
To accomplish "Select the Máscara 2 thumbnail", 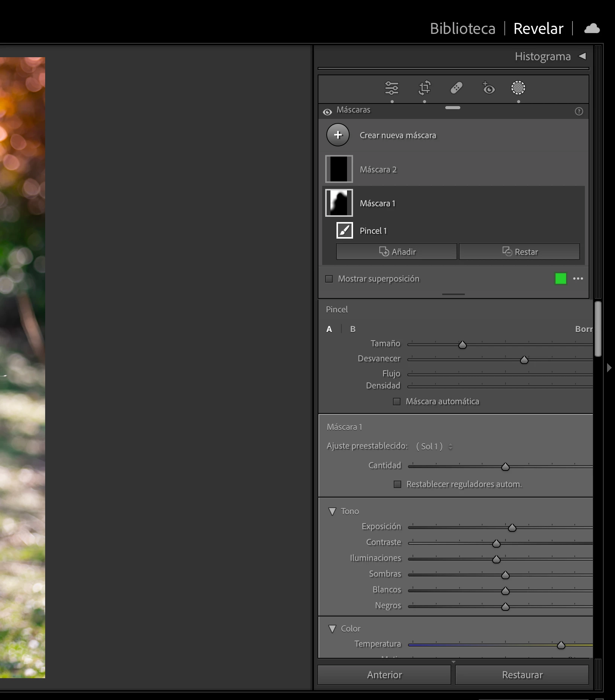I will point(339,169).
